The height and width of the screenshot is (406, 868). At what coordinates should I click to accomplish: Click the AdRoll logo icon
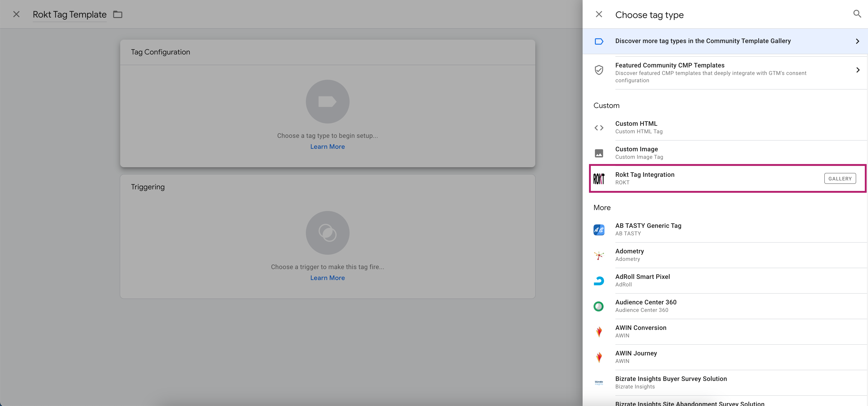(x=599, y=280)
